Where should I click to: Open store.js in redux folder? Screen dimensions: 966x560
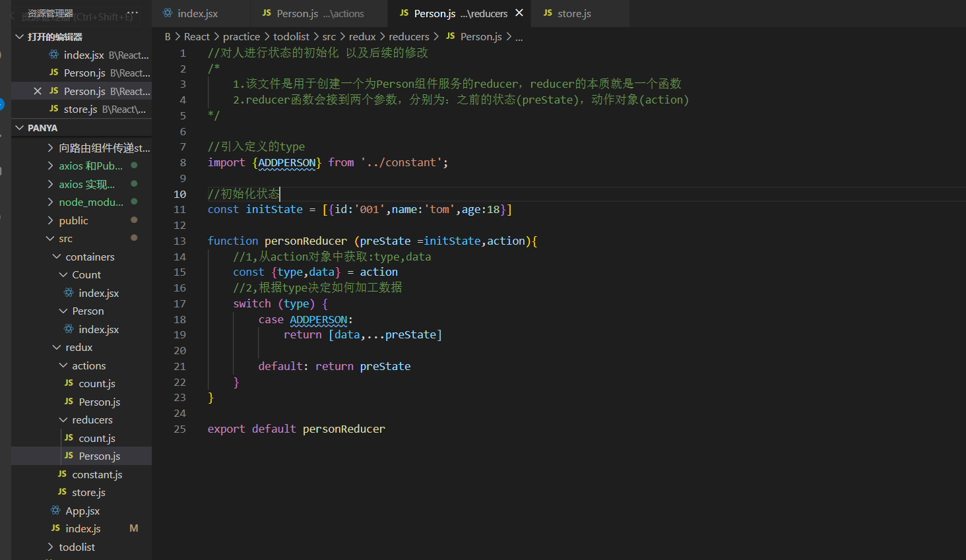click(82, 493)
